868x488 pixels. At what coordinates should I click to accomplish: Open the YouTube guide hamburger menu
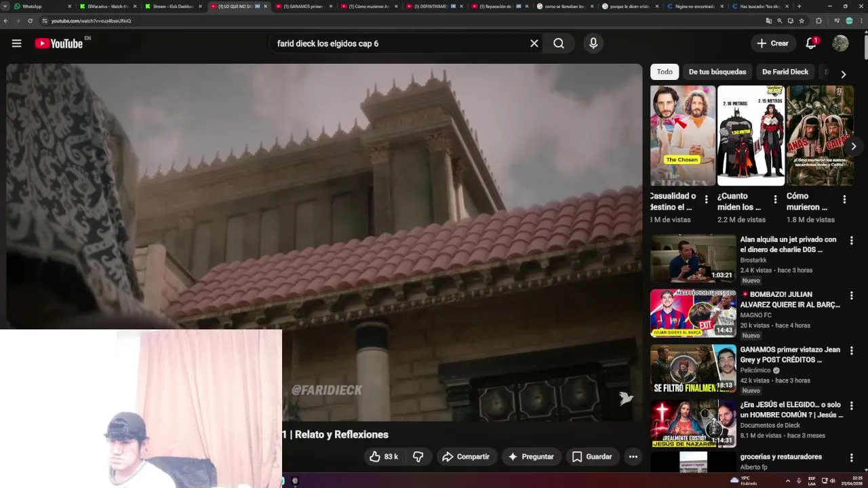click(x=16, y=43)
